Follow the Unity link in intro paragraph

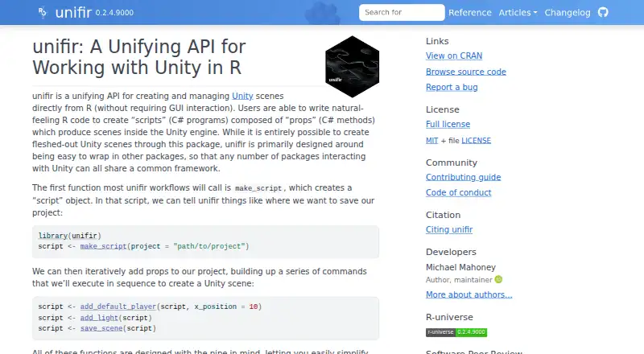(242, 96)
